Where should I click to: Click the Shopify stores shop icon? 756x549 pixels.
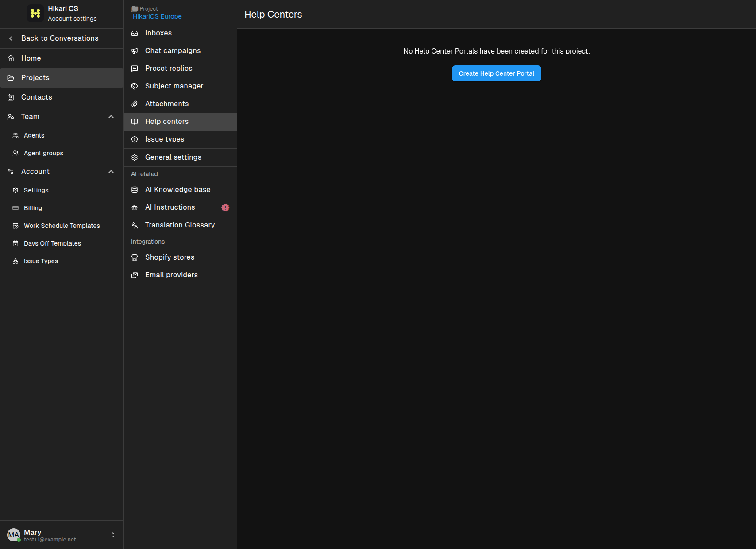click(x=135, y=257)
